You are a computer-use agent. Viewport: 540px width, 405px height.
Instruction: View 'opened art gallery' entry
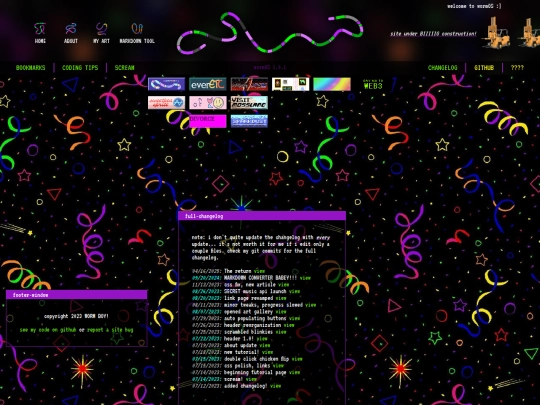tap(281, 312)
